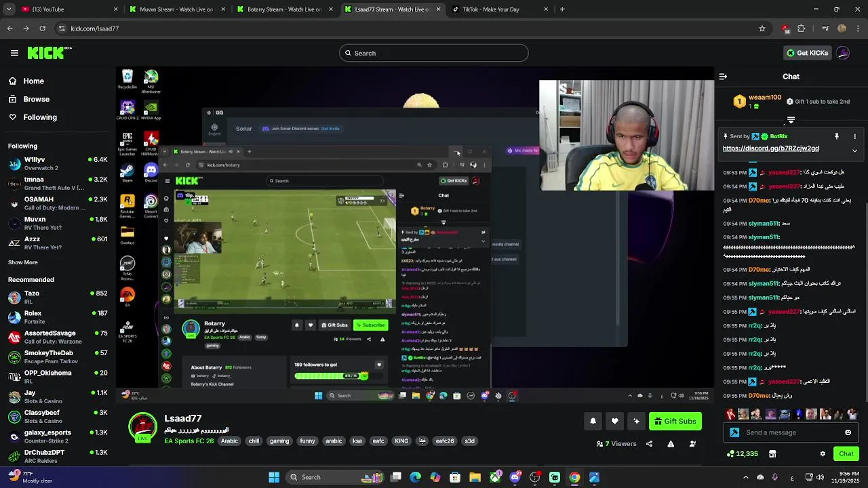Send message with the Chat button
The height and width of the screenshot is (488, 868).
846,453
